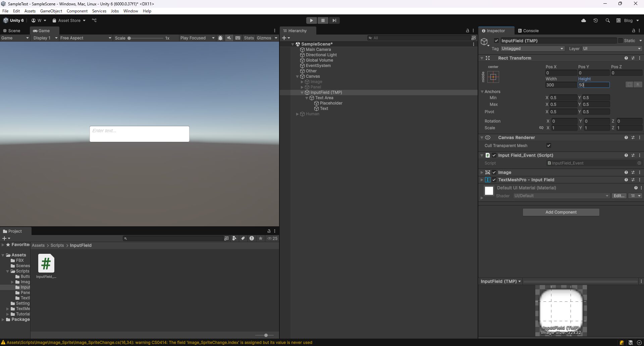This screenshot has height=346, width=644.
Task: Mute audio in the Game view
Action: tap(229, 38)
